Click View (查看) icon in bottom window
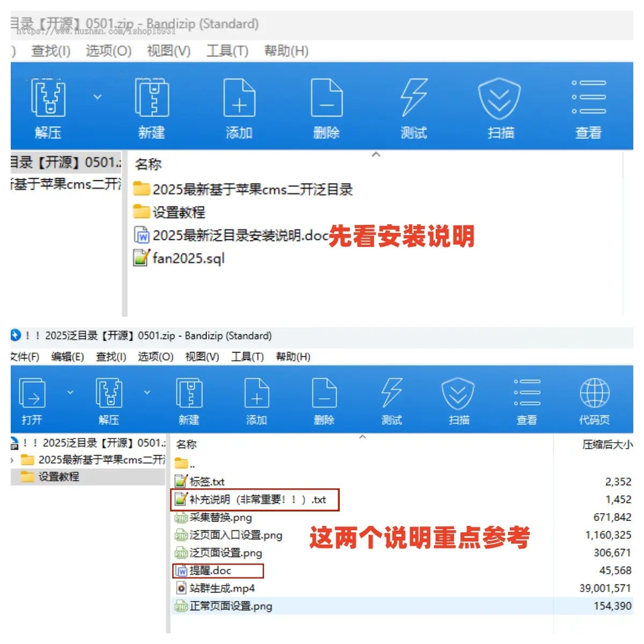 527,392
